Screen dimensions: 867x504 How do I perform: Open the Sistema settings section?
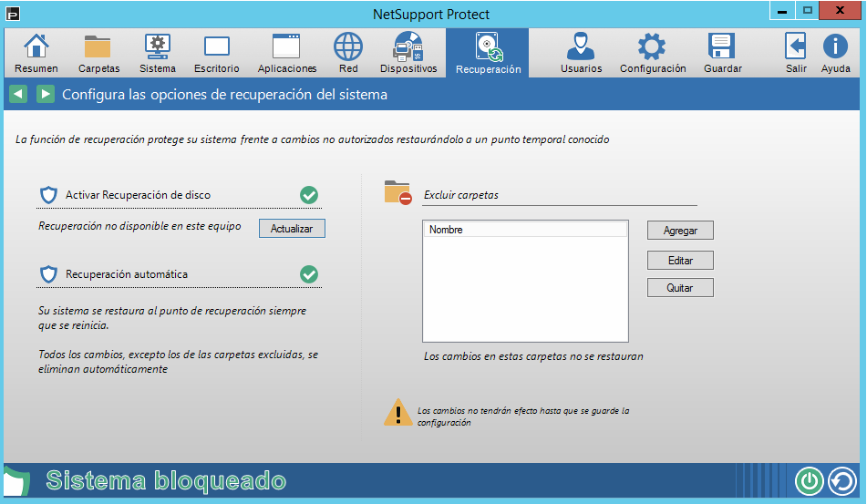(158, 53)
